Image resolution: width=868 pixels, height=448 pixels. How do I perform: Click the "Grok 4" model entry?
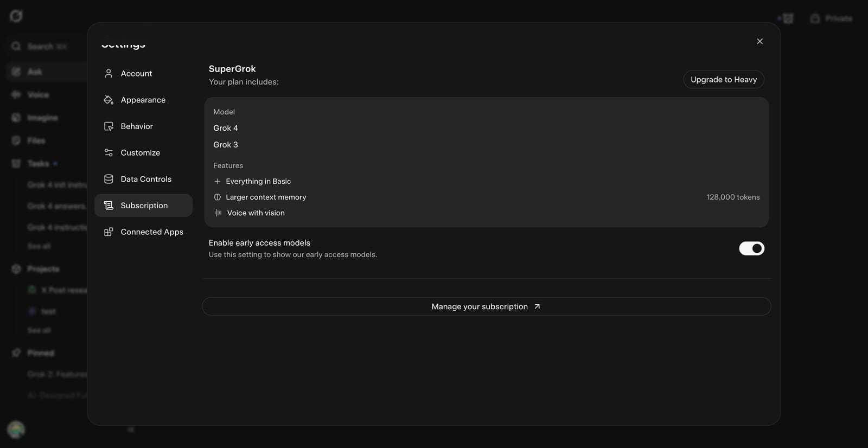click(226, 128)
